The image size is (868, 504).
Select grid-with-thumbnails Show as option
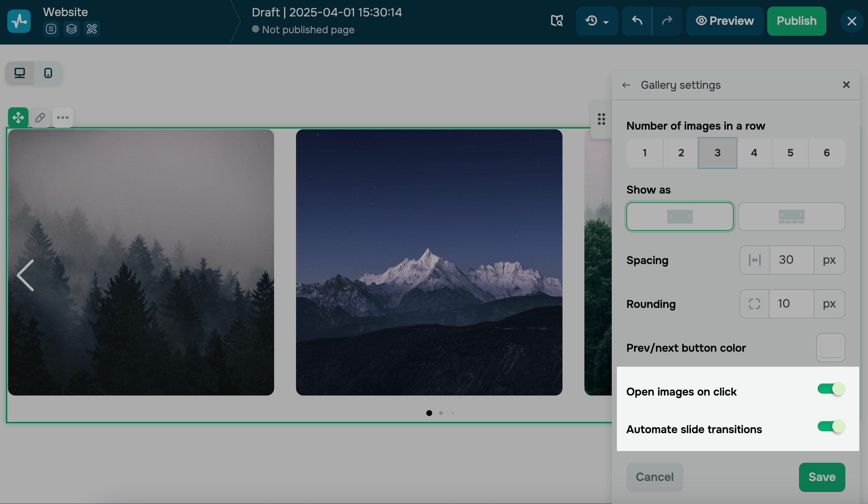click(791, 217)
